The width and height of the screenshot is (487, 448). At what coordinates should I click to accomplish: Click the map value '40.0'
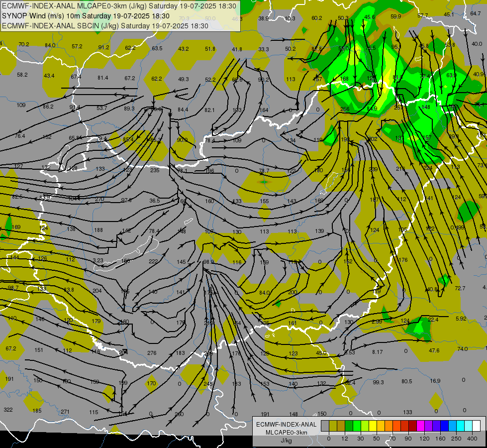pos(477,44)
